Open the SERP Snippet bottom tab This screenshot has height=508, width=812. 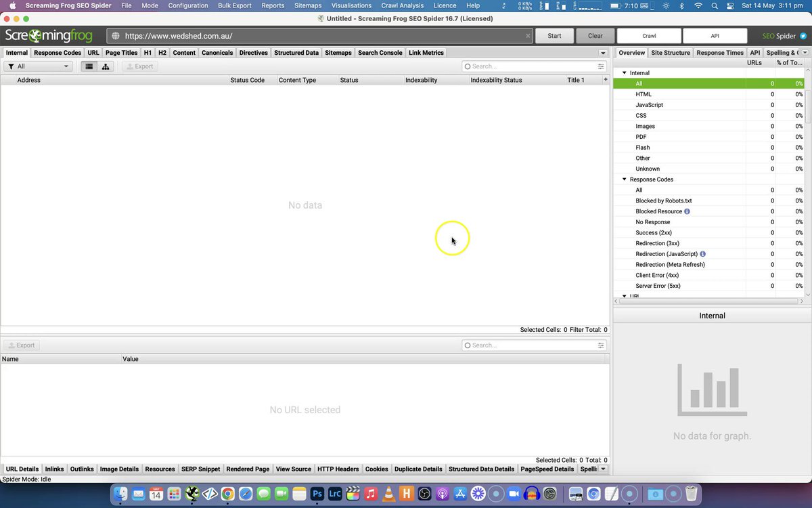tap(201, 469)
